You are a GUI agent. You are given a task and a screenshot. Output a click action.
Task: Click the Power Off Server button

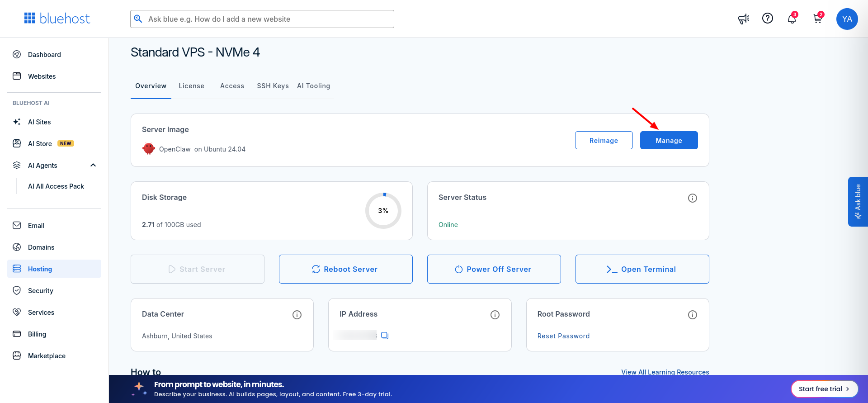click(494, 269)
